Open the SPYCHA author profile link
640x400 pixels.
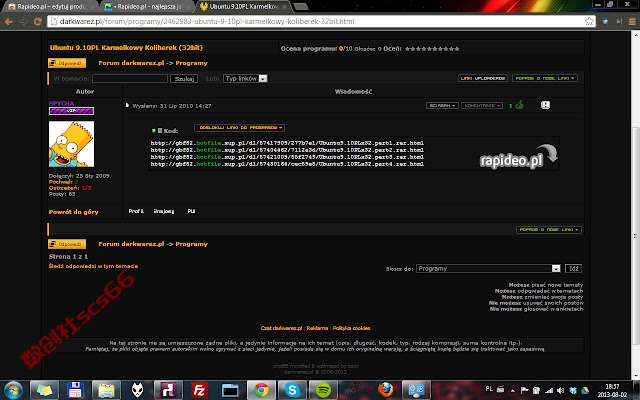click(x=61, y=103)
